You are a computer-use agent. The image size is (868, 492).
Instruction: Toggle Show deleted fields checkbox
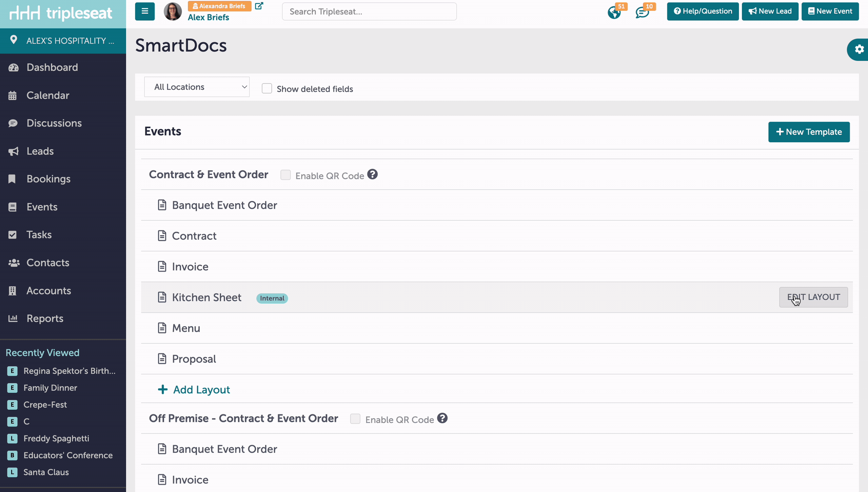[x=267, y=88]
